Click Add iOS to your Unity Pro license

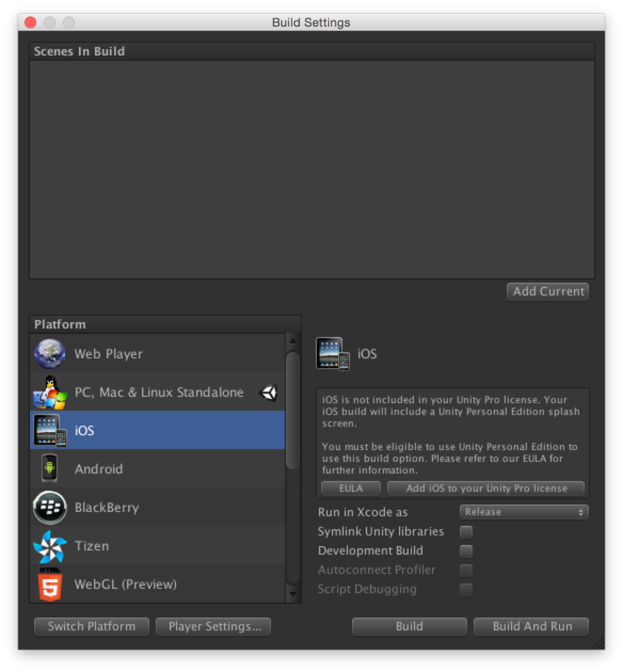(486, 488)
